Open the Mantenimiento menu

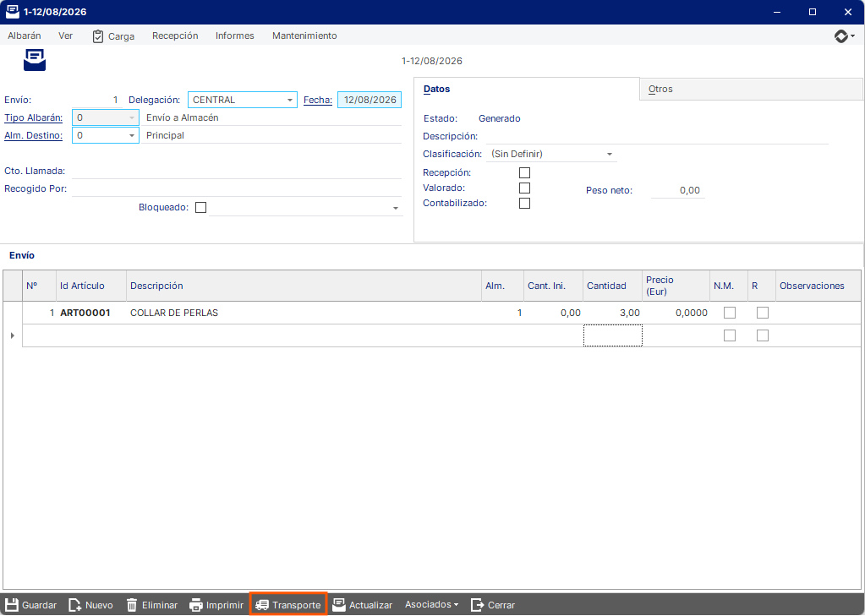[304, 35]
